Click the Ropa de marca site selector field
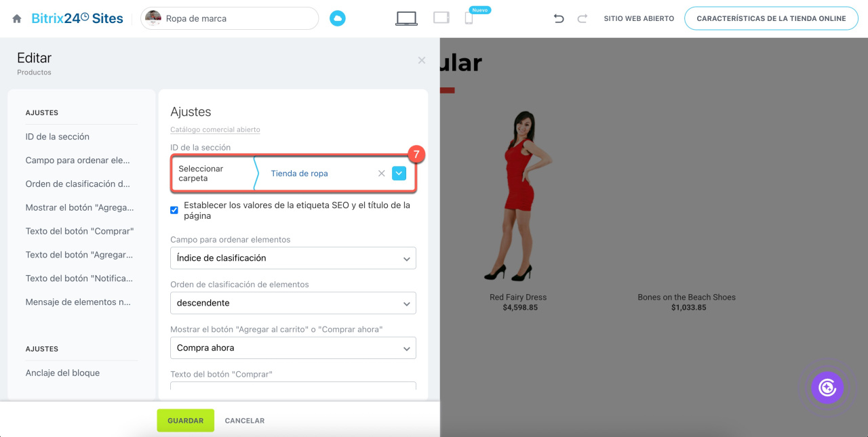 (x=229, y=19)
